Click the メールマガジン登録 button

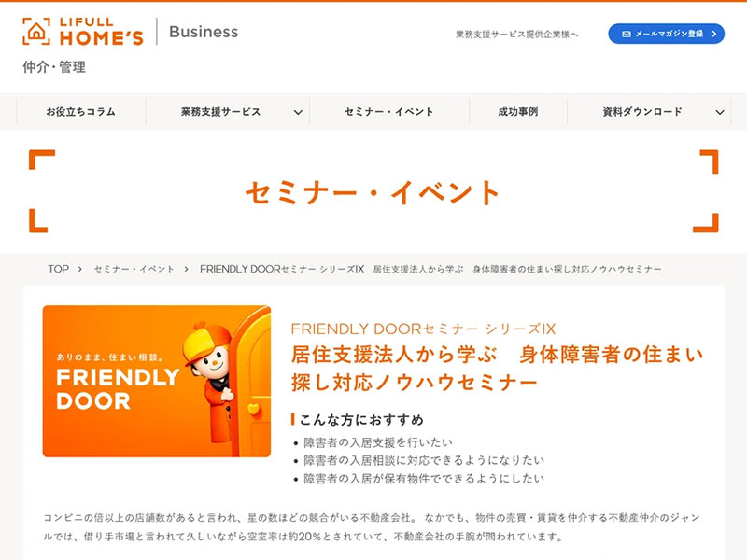coord(666,34)
